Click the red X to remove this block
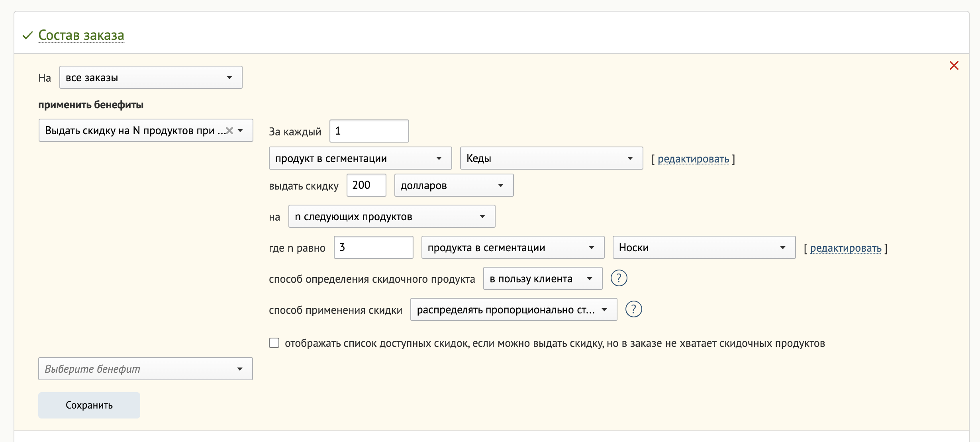 [x=954, y=65]
